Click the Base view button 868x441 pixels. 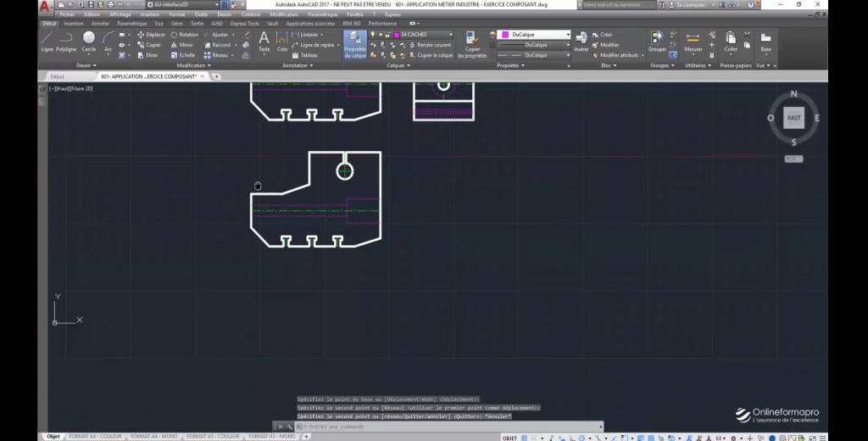pos(765,42)
